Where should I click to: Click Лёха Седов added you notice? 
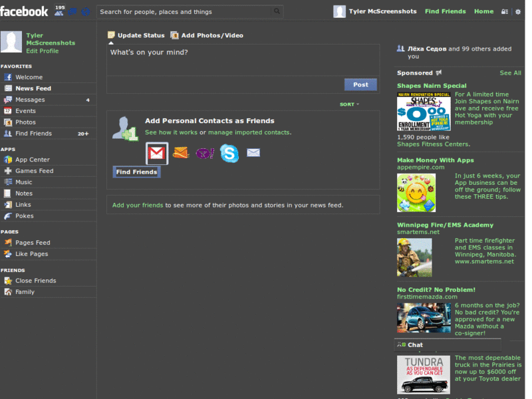click(x=459, y=53)
